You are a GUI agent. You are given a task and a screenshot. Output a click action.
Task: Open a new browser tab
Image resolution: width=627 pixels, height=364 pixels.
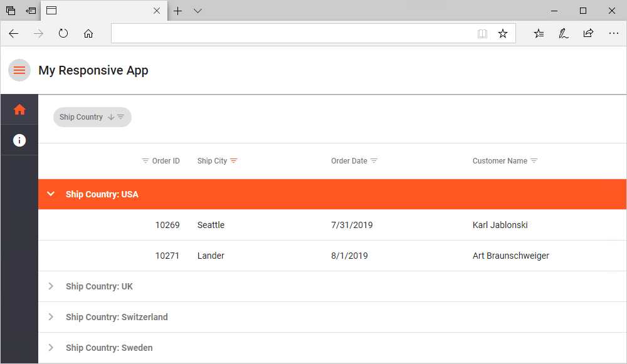[178, 11]
